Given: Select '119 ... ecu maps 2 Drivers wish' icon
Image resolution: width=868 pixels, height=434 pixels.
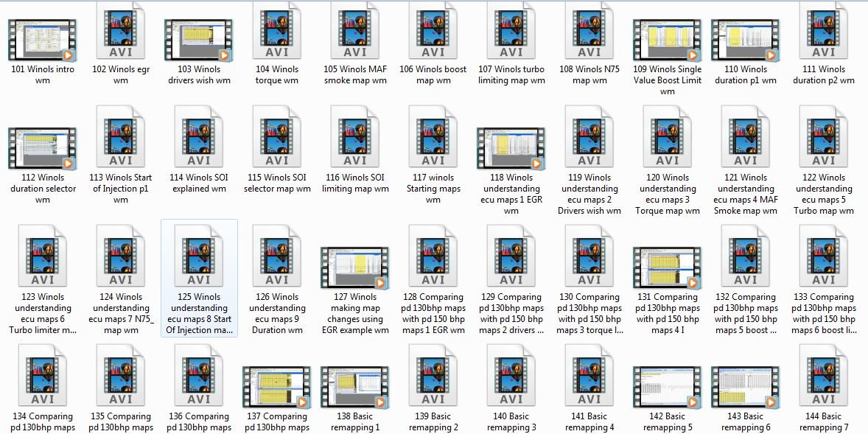Looking at the screenshot, I should [x=589, y=136].
